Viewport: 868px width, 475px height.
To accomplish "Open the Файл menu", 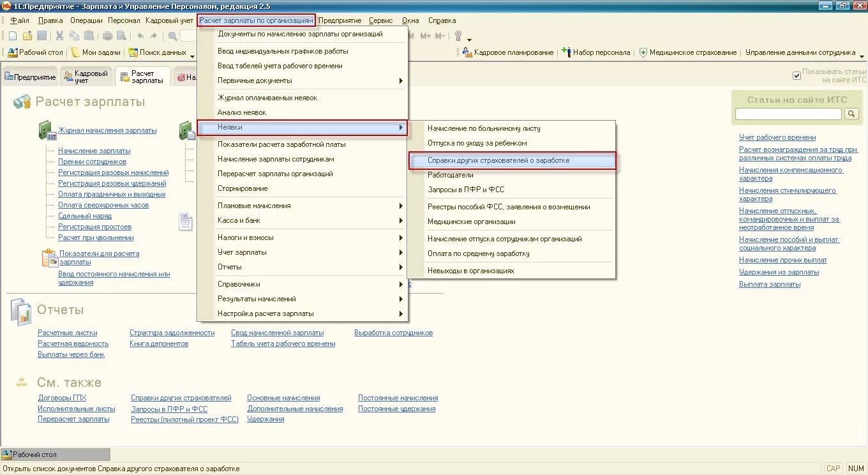I will pyautogui.click(x=20, y=20).
